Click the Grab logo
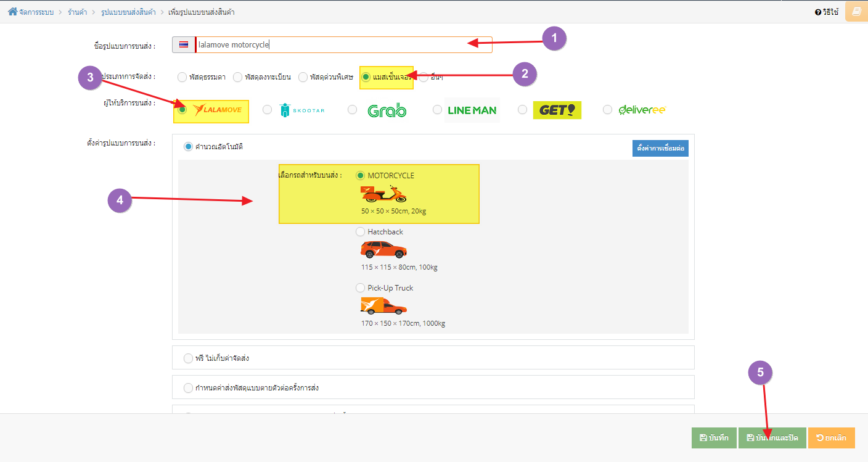This screenshot has width=868, height=462. click(387, 110)
